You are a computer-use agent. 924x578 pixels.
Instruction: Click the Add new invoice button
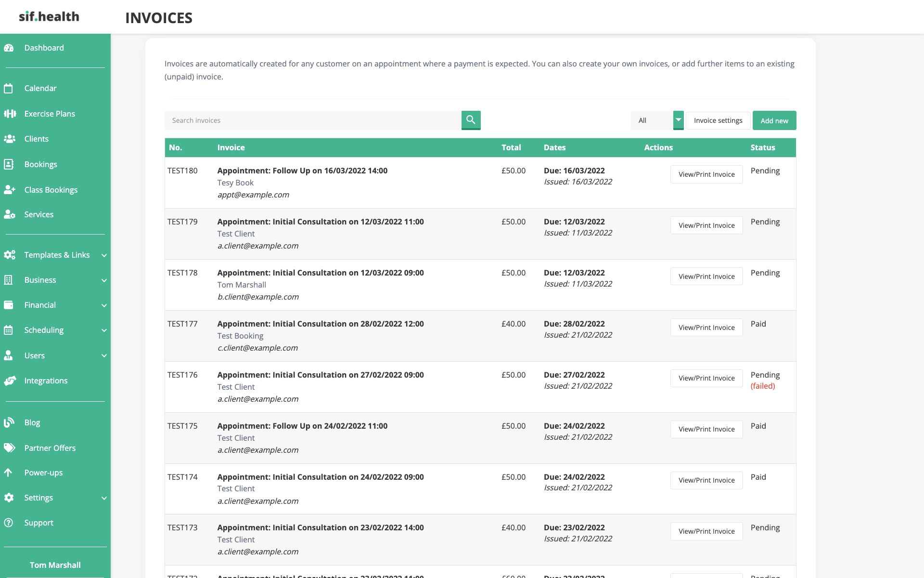pos(774,120)
